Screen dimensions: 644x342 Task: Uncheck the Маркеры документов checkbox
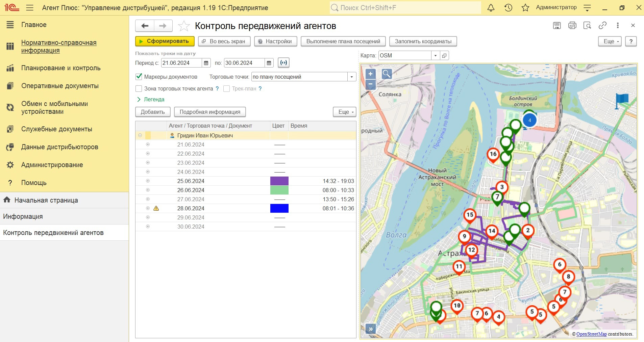tap(139, 77)
